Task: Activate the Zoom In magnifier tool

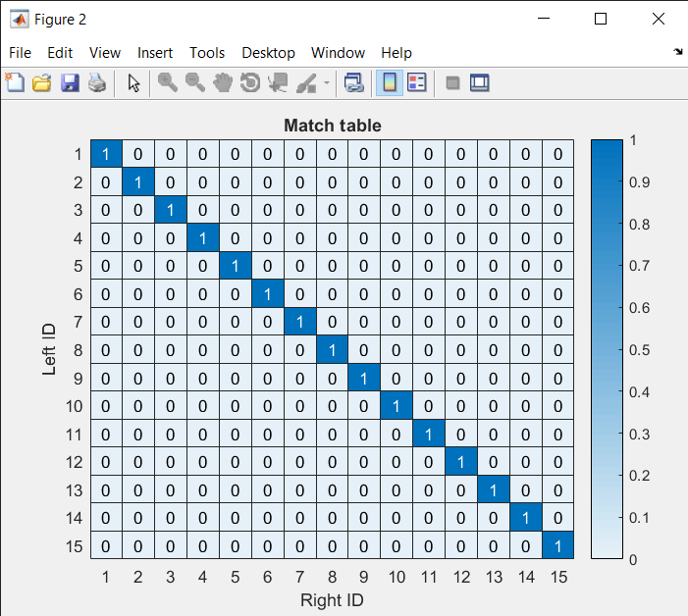Action: (168, 82)
